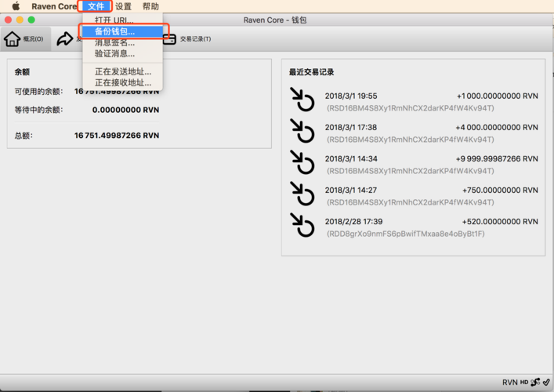Open the 帮助 menu in menu bar

click(x=150, y=6)
